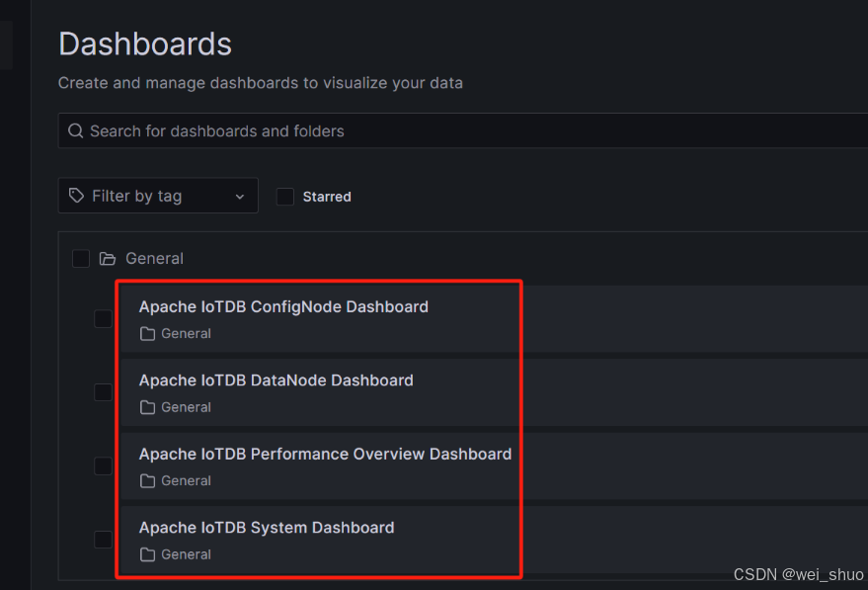Click folder icon under System Dashboard
This screenshot has width=868, height=590.
coord(147,554)
